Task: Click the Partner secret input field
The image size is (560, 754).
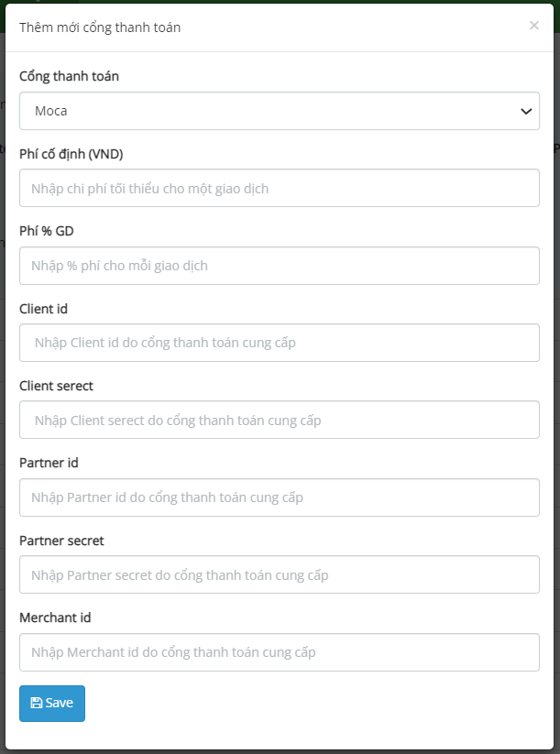Action: click(x=279, y=574)
